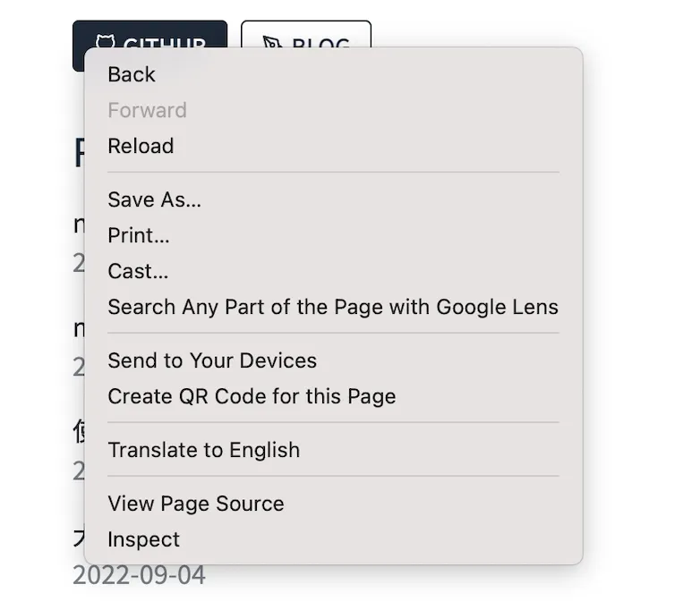The height and width of the screenshot is (610, 700).
Task: Select Send to Your Devices
Action: coord(212,361)
